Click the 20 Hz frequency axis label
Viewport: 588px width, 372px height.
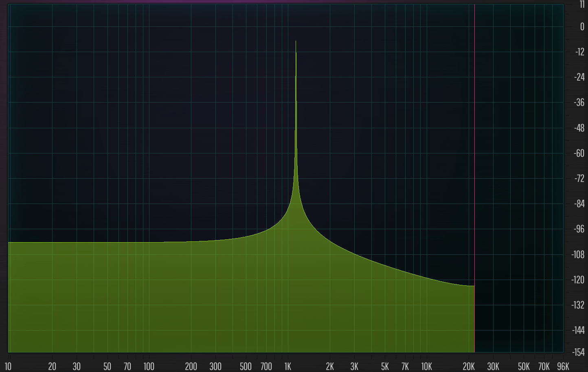click(x=52, y=366)
